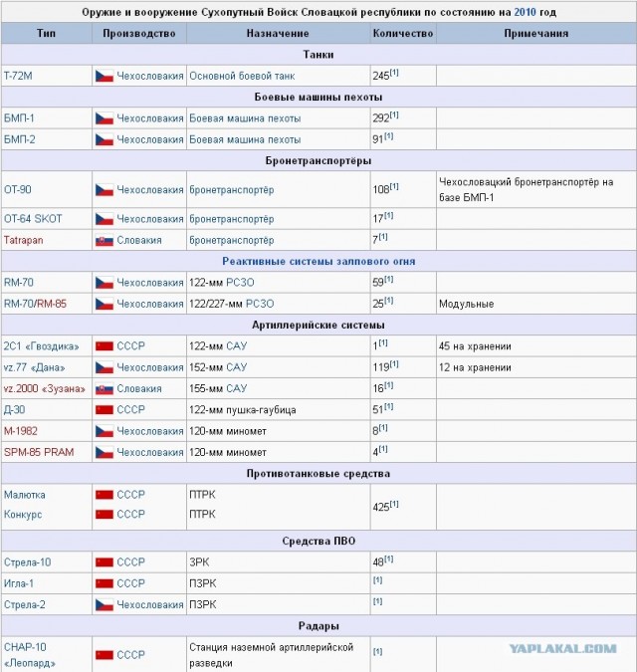Open the vz.77 «Дана» link
The height and width of the screenshot is (672, 637).
coord(34,367)
